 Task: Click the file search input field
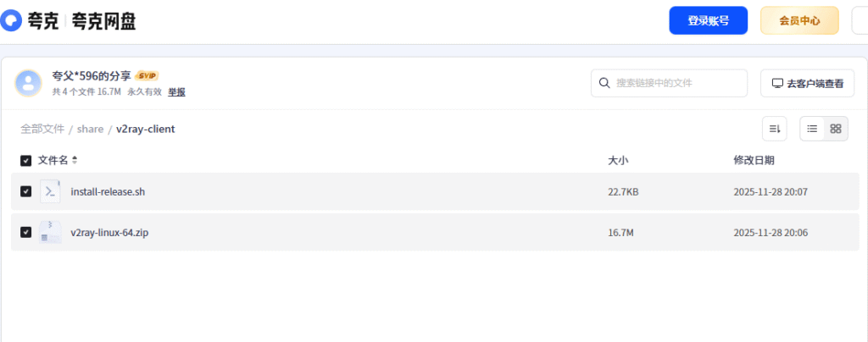coord(674,83)
